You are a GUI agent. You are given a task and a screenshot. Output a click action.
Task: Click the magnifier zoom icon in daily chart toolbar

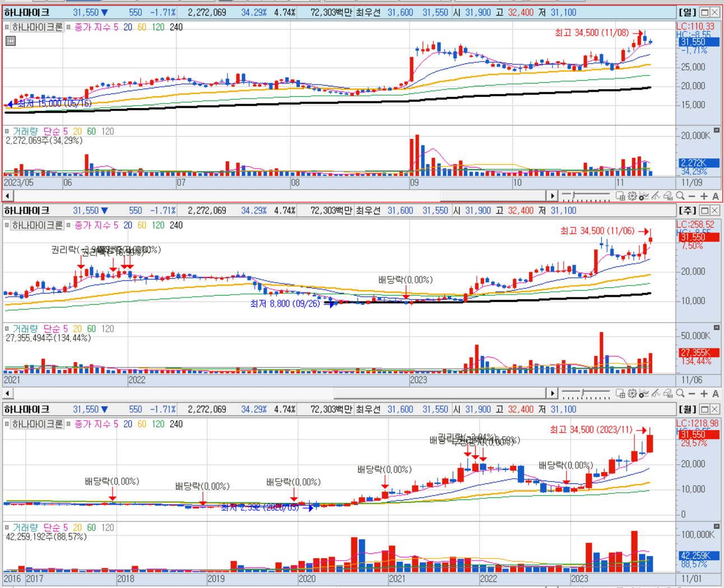pyautogui.click(x=680, y=196)
